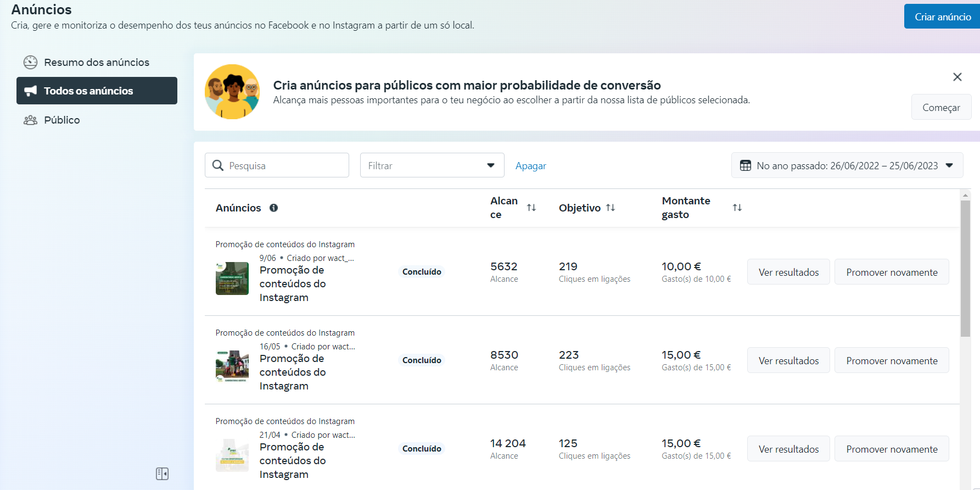This screenshot has width=980, height=490.
Task: Click the Apagar link
Action: [x=530, y=165]
